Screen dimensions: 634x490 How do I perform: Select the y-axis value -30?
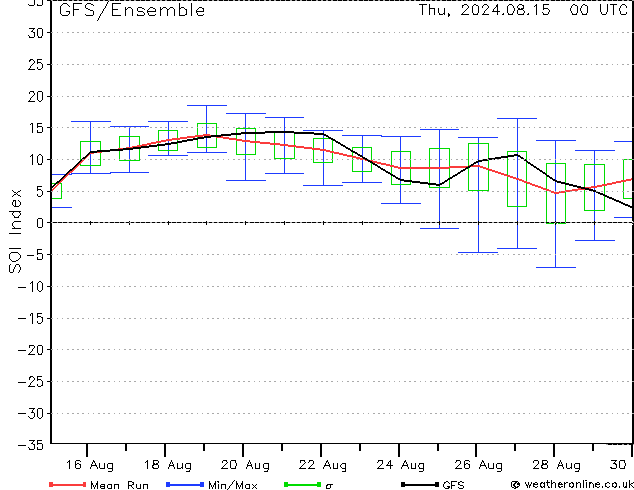tap(31, 413)
